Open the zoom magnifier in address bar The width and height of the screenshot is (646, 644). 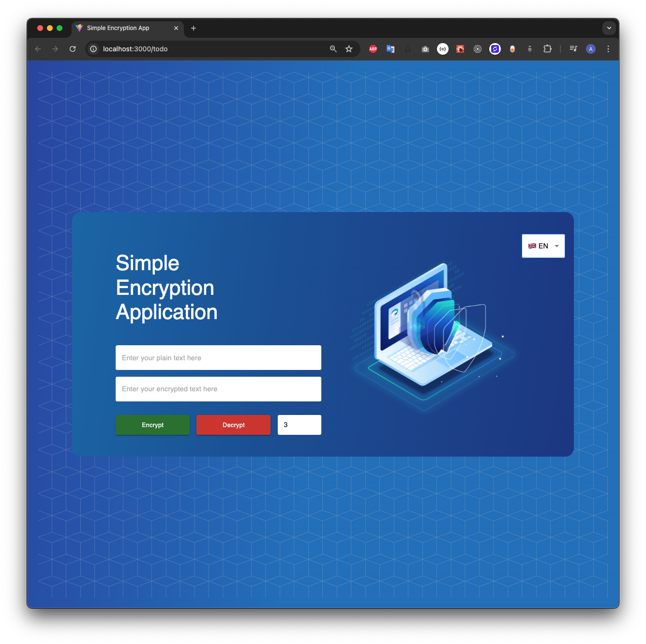point(333,49)
